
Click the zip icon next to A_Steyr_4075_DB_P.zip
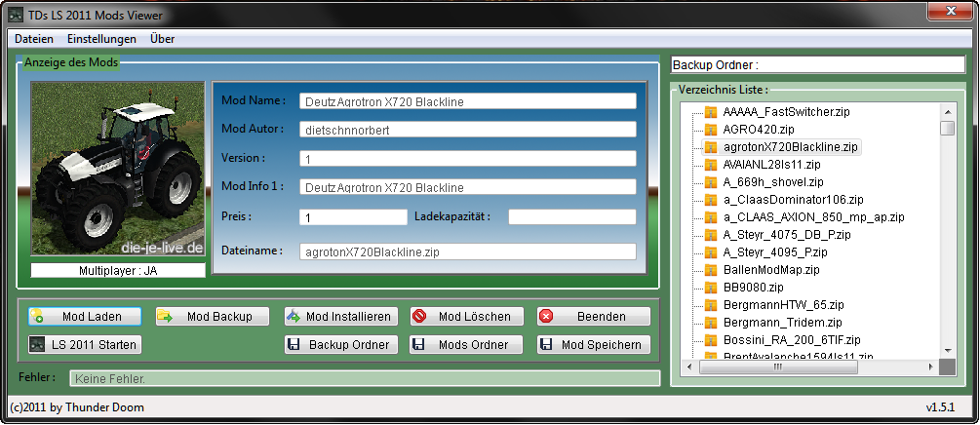click(711, 235)
